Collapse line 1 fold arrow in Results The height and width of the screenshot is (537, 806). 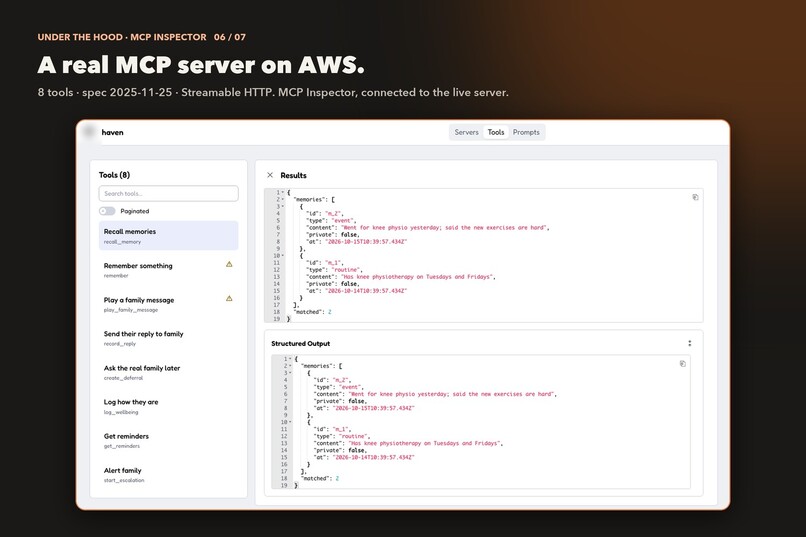[x=283, y=192]
